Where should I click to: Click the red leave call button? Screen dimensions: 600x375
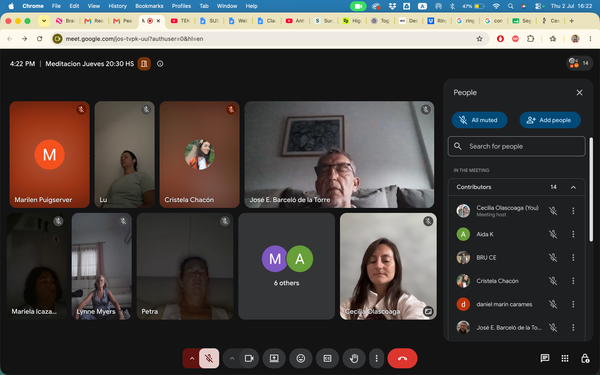pos(402,358)
